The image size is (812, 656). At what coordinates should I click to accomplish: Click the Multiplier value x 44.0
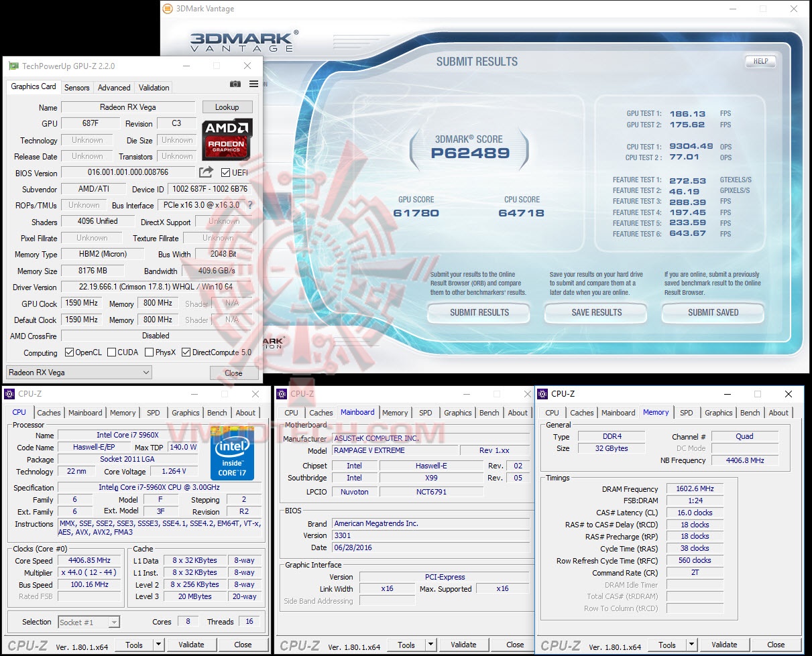click(x=91, y=573)
